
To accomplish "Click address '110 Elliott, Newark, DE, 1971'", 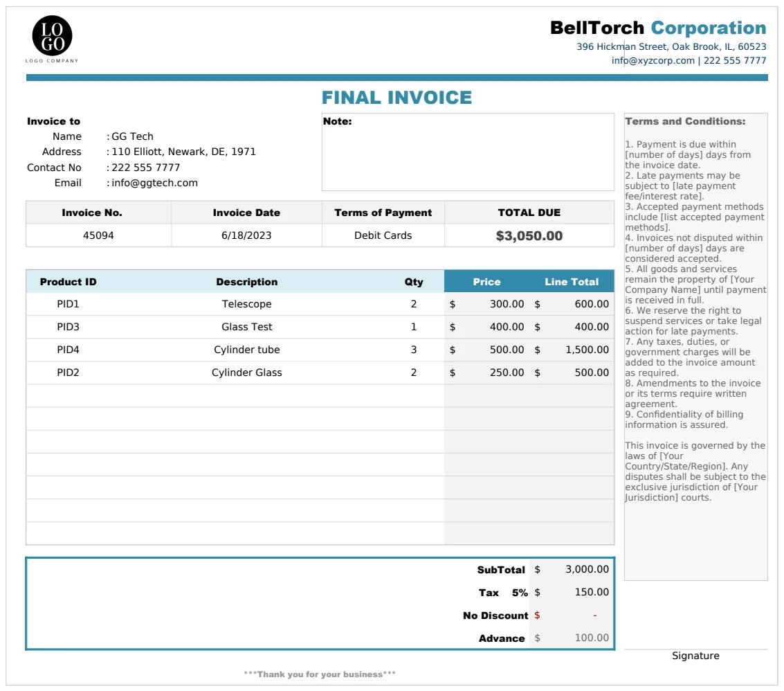I will tap(183, 152).
